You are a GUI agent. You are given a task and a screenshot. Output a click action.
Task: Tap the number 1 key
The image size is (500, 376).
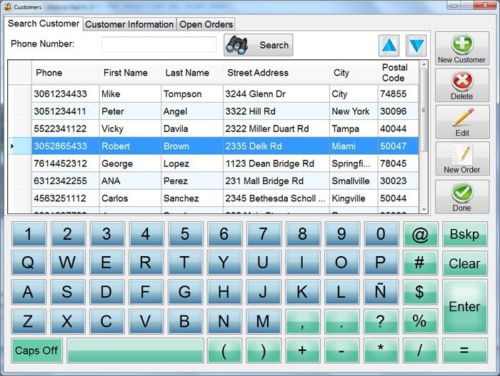[x=28, y=234]
